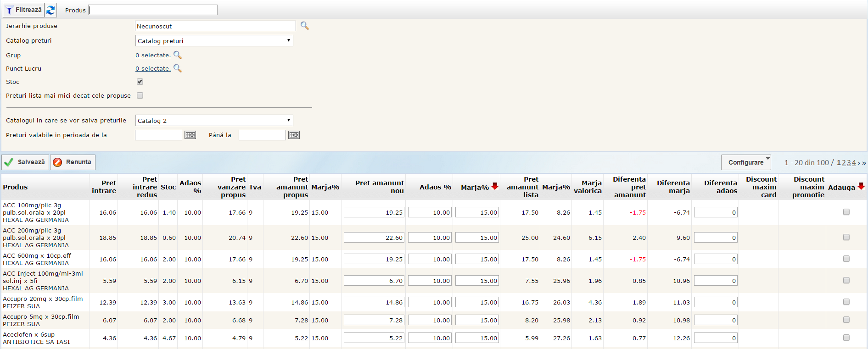This screenshot has width=868, height=349.
Task: Uncheck the Stoc checkbox
Action: tap(140, 82)
